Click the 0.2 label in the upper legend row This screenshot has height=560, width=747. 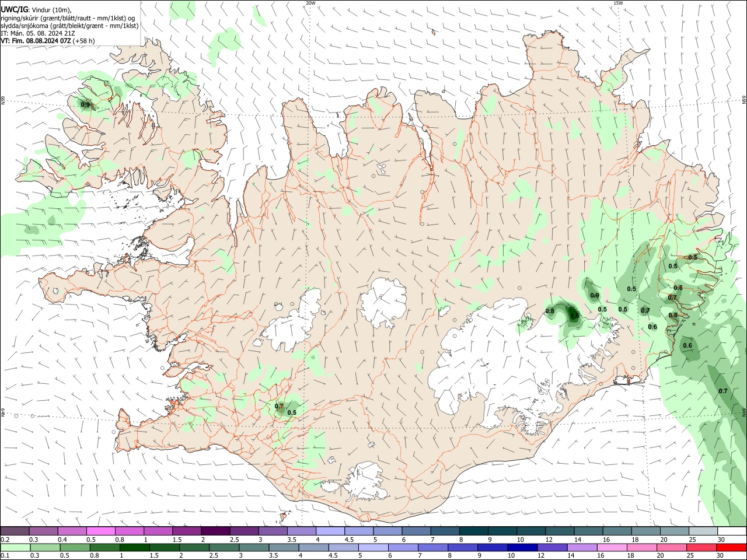pyautogui.click(x=5, y=540)
